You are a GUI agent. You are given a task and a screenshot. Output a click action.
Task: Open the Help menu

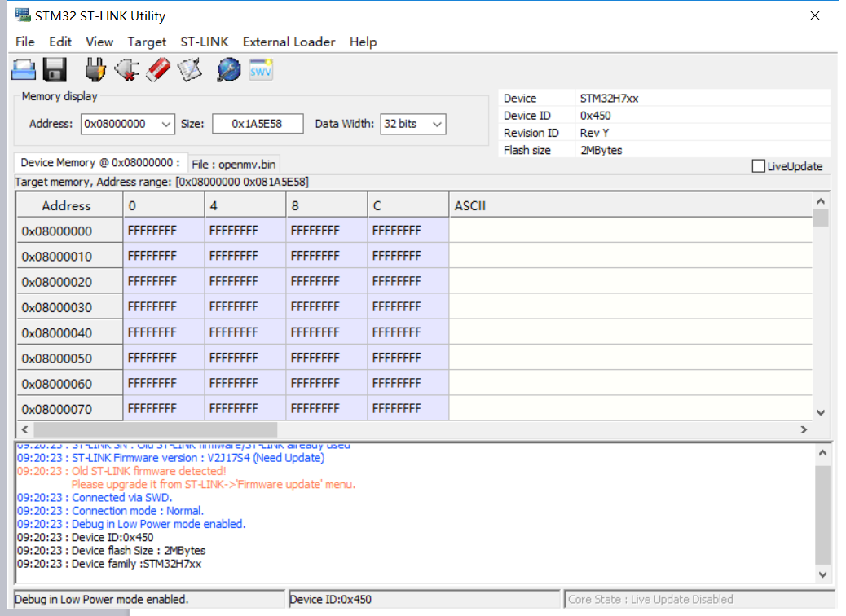[x=364, y=42]
